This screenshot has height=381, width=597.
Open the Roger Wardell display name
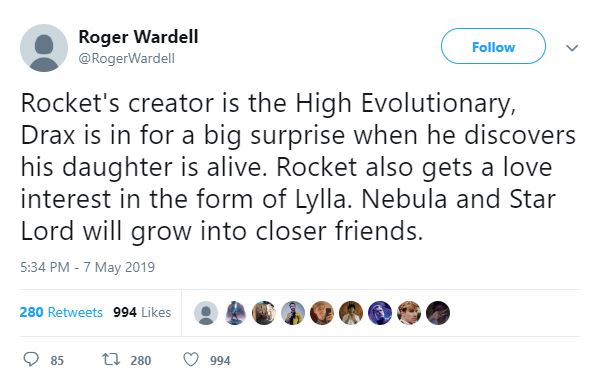click(x=138, y=37)
